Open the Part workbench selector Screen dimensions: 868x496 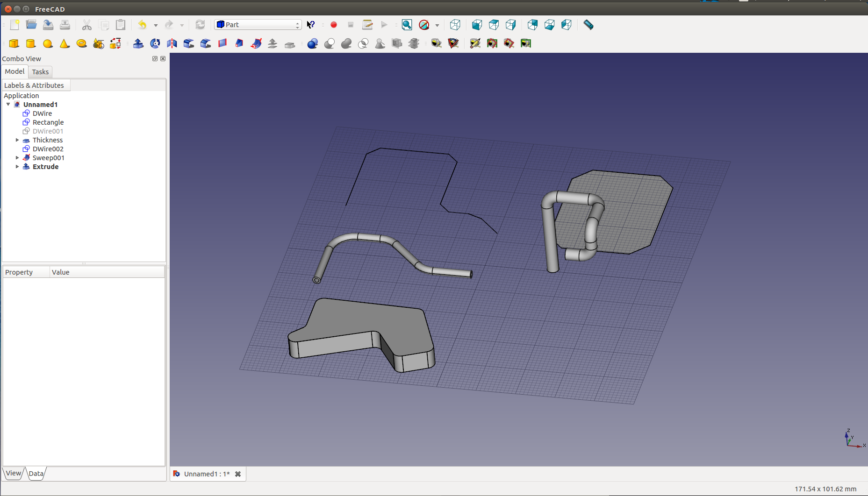[x=258, y=25]
